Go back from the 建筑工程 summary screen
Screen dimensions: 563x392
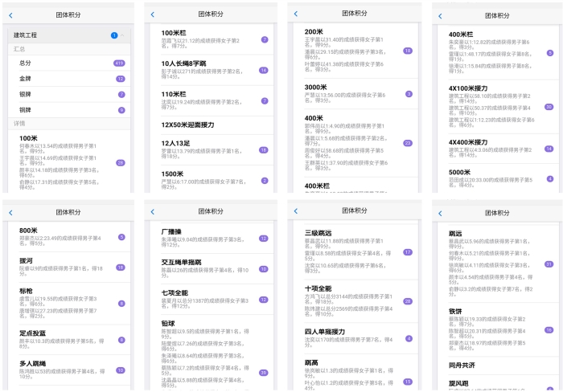[11, 14]
